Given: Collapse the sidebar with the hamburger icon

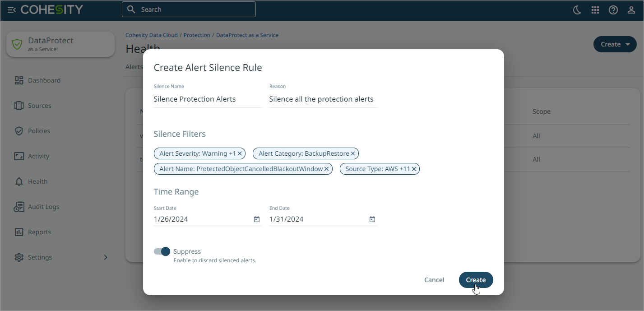Looking at the screenshot, I should 12,10.
